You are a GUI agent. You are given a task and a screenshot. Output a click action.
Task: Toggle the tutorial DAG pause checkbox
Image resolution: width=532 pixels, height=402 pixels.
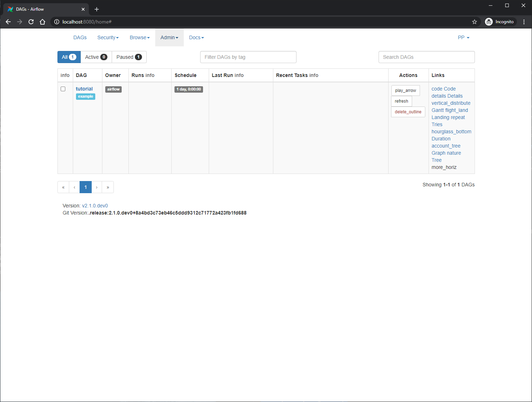pos(63,89)
